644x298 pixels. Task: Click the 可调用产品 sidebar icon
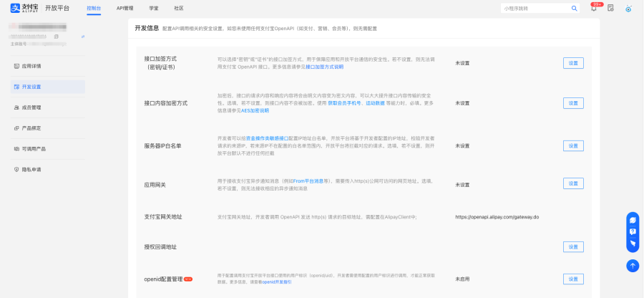16,149
